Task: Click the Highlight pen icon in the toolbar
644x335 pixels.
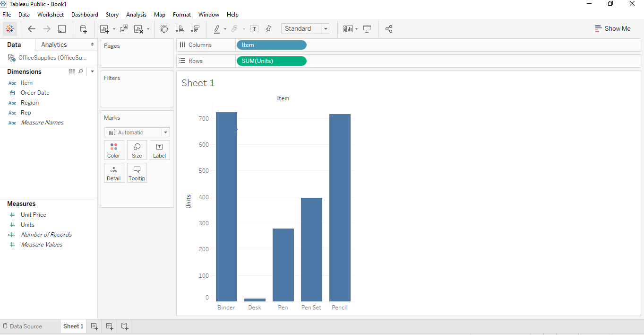Action: point(218,29)
